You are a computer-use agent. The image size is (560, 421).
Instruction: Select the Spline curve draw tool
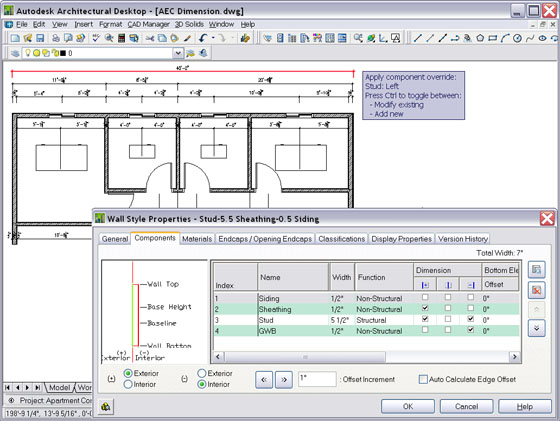530,38
